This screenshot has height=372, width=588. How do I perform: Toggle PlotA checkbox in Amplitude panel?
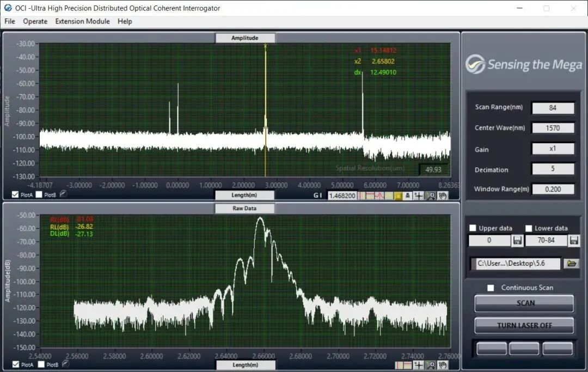15,194
